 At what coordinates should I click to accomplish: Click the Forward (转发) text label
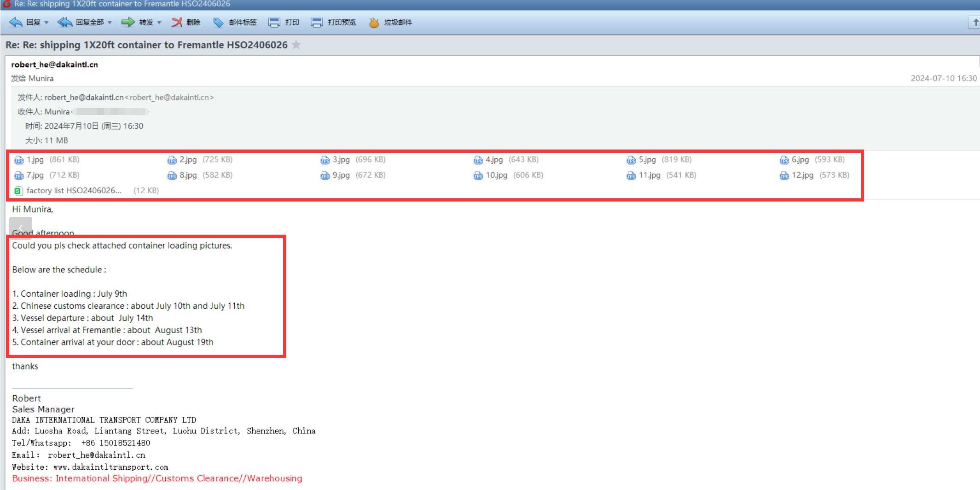pyautogui.click(x=146, y=22)
